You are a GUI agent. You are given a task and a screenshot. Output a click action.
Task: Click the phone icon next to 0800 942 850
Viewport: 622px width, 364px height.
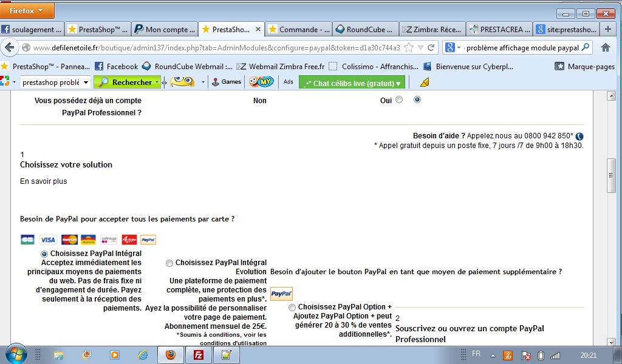[x=579, y=136]
